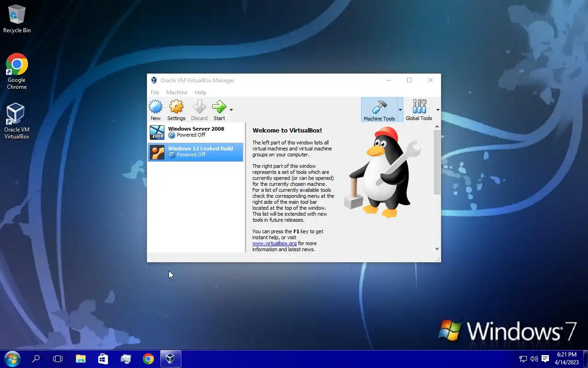Open Task View on the taskbar

pyautogui.click(x=58, y=359)
